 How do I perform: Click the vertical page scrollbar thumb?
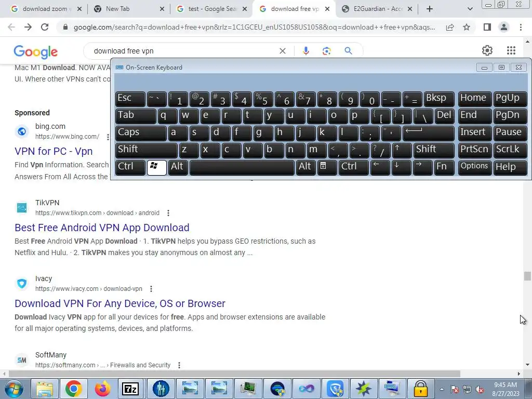click(527, 276)
